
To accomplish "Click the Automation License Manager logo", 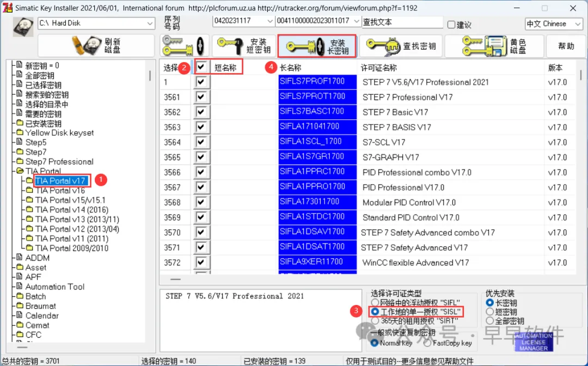I will [533, 341].
